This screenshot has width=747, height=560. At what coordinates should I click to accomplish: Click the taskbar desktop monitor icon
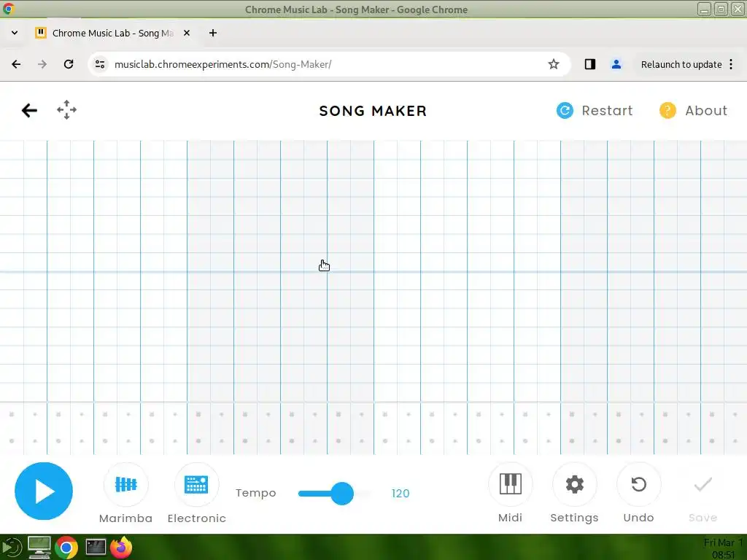(x=39, y=547)
